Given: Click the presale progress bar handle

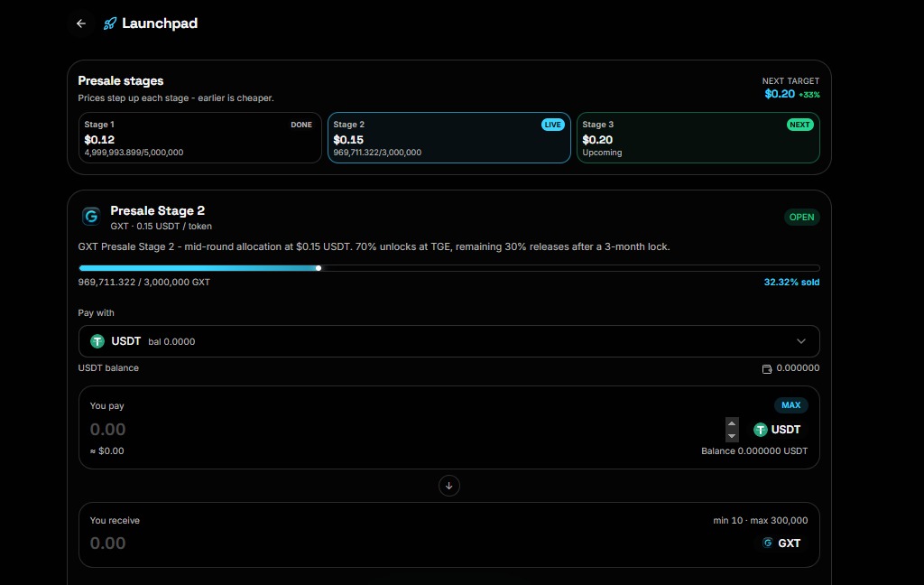Looking at the screenshot, I should [x=319, y=268].
